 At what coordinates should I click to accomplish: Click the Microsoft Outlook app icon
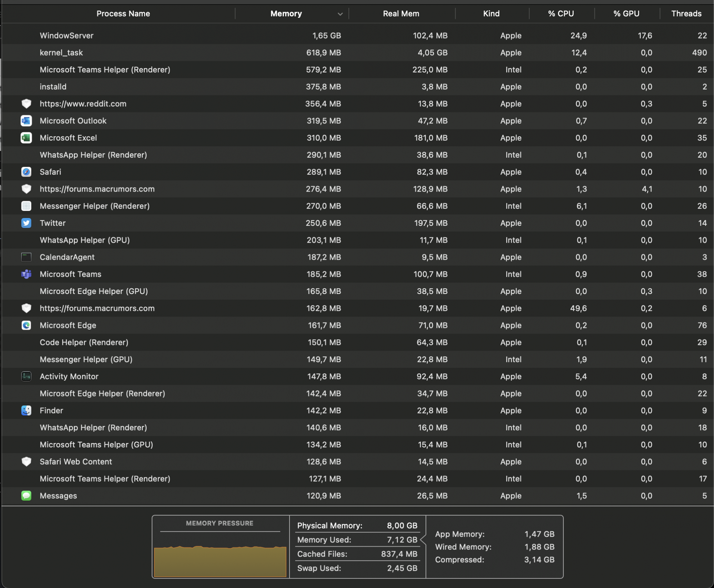tap(26, 121)
